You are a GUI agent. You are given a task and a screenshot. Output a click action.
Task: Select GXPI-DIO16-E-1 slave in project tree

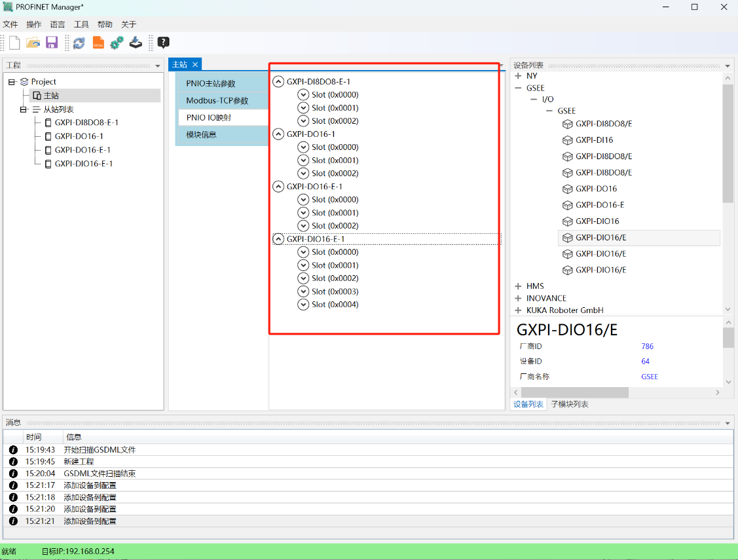tap(83, 163)
